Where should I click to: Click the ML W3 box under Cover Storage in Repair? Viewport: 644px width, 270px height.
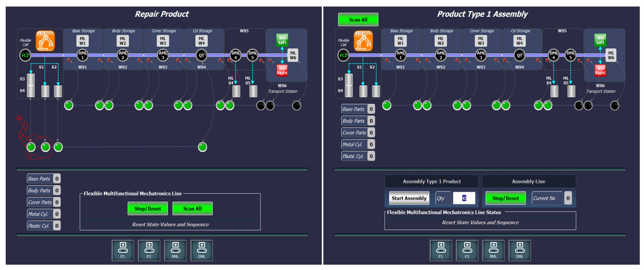point(163,41)
